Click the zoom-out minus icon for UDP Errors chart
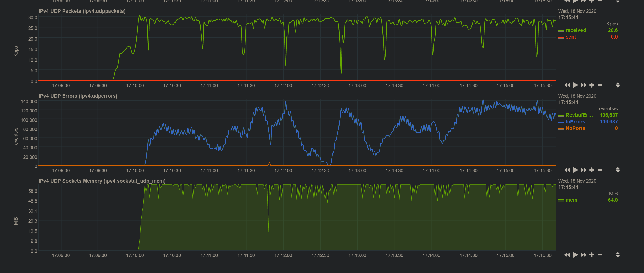The image size is (644, 273). coord(600,170)
